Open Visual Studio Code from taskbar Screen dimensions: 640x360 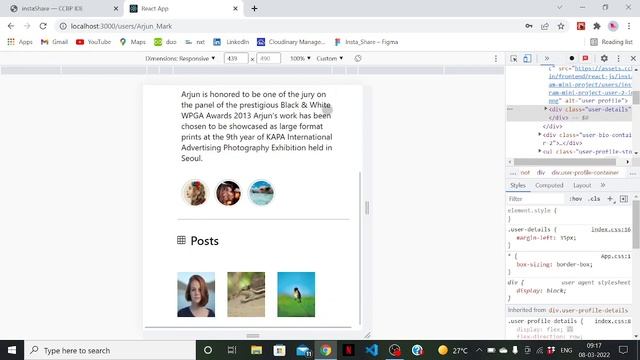(371, 350)
